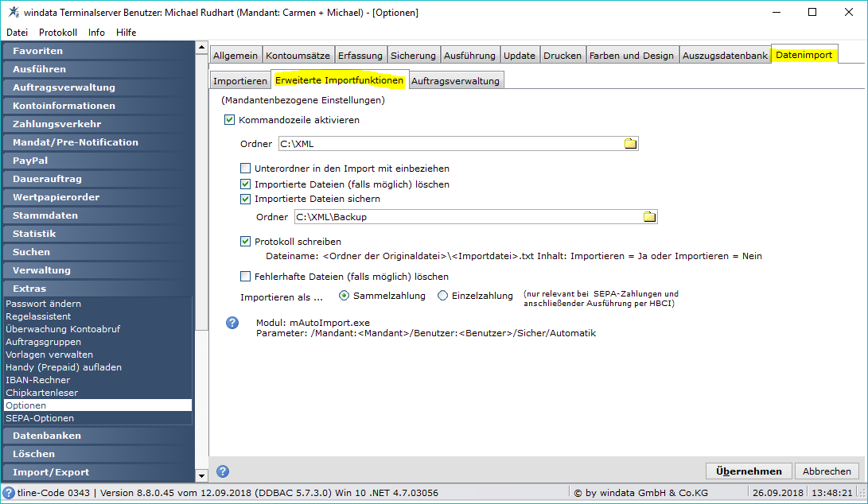
Task: Open Regelassistent under Extras
Action: click(98, 316)
